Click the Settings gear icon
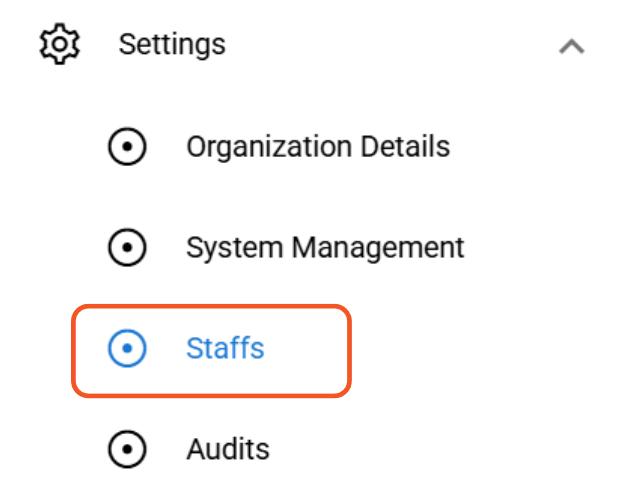The image size is (622, 502). (x=60, y=45)
